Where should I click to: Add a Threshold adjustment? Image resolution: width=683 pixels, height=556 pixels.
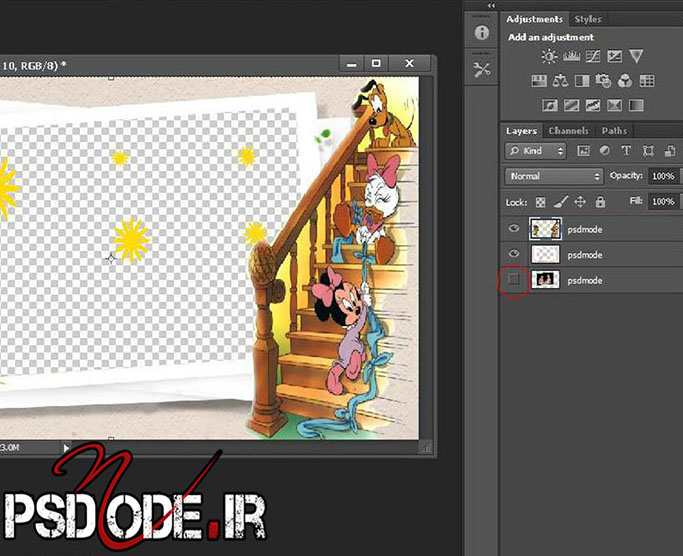click(593, 105)
